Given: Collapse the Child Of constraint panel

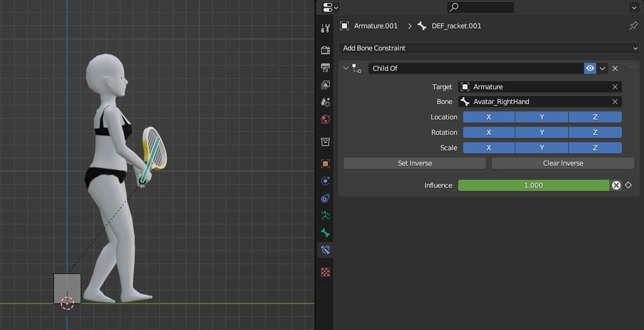Looking at the screenshot, I should (346, 68).
